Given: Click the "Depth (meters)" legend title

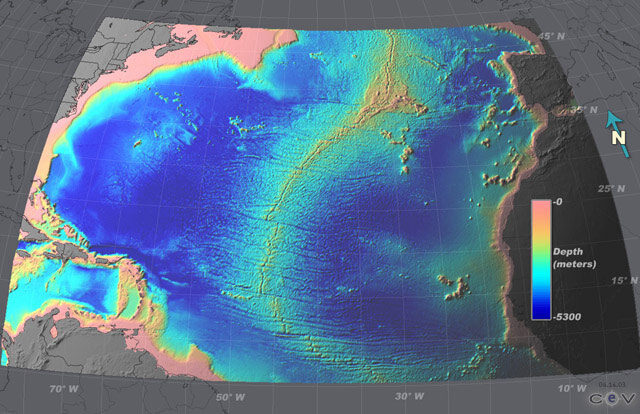Looking at the screenshot, I should pyautogui.click(x=575, y=258).
